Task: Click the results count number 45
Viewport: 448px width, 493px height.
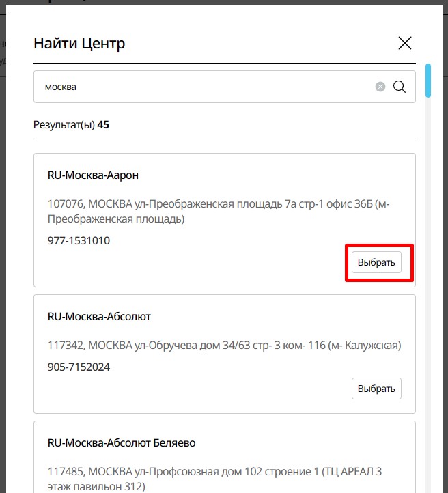Action: (x=103, y=125)
